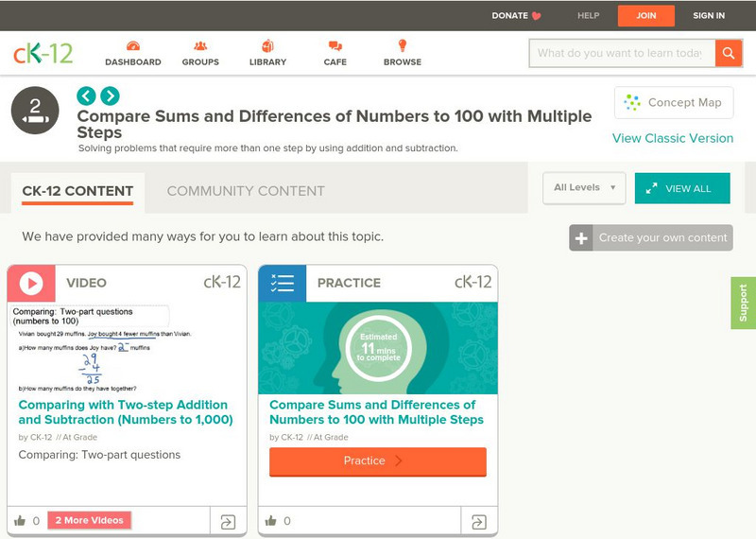Switch to Community Content tab
The image size is (756, 539).
246,191
